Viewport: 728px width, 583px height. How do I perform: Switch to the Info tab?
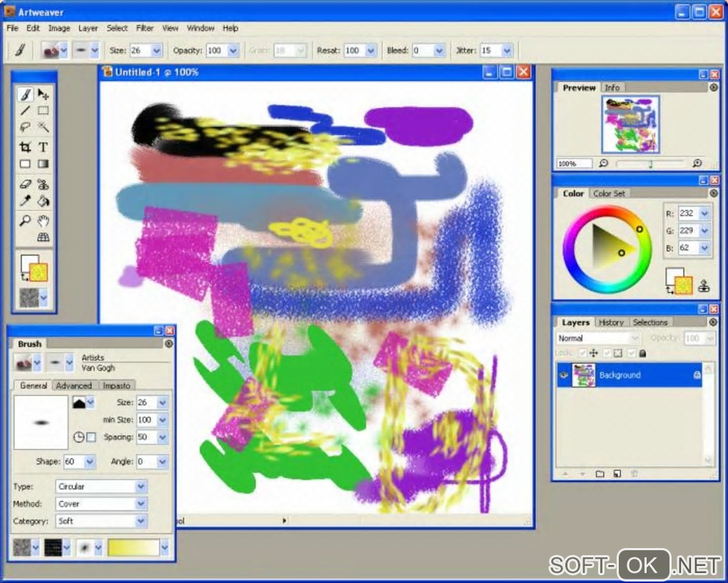[612, 87]
